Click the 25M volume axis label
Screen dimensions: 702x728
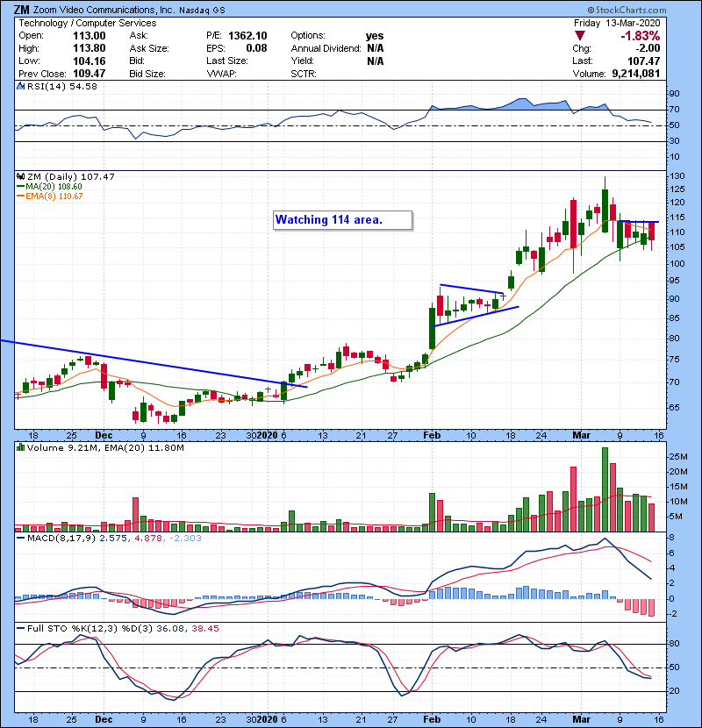pos(678,456)
